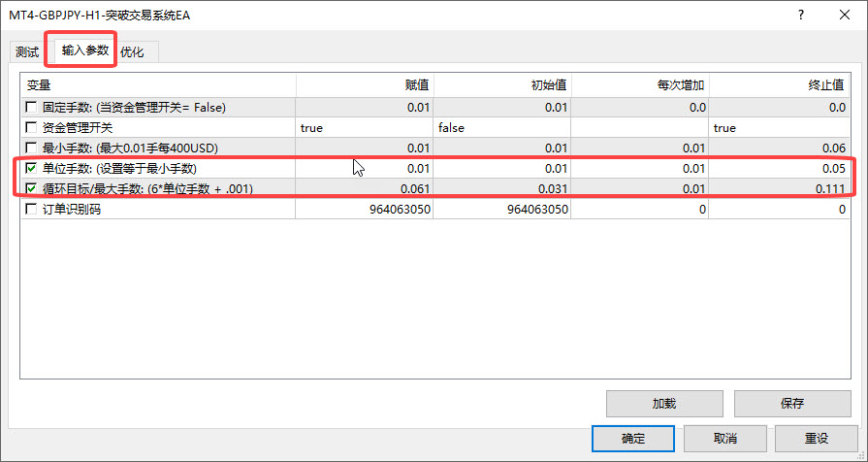868x462 pixels.
Task: Confirm with the 确定 button
Action: (633, 438)
